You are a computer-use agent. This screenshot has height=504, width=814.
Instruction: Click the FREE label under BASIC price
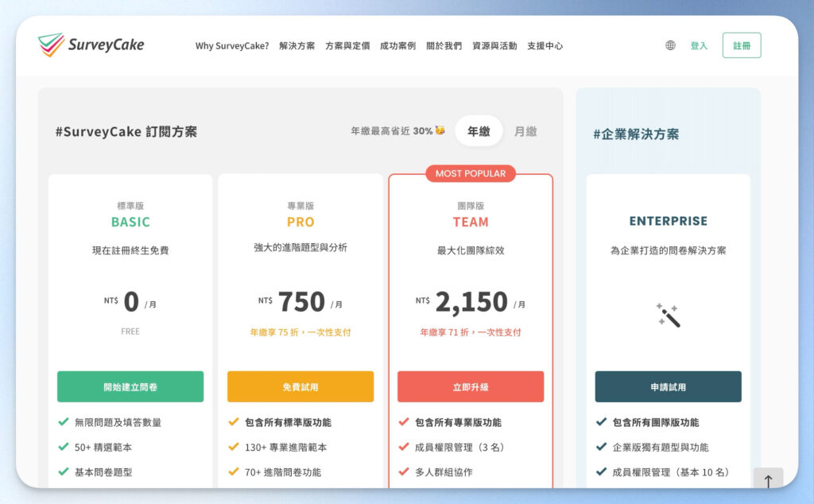click(x=130, y=331)
